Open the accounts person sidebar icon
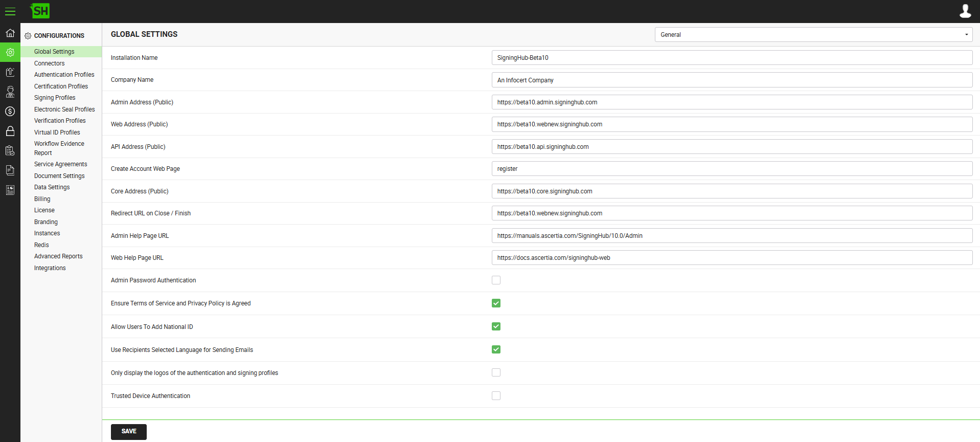This screenshot has width=980, height=442. [x=10, y=92]
